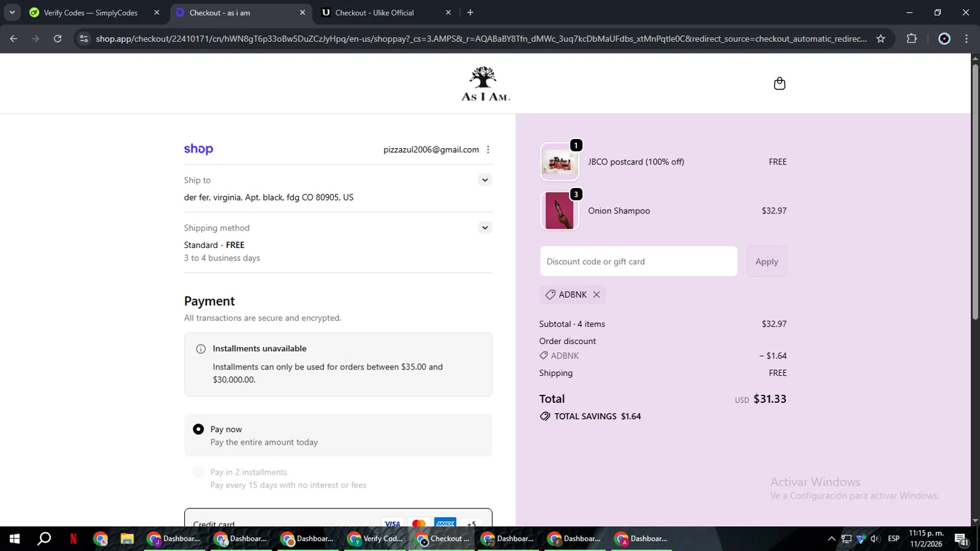Click the Total Savings tag icon
980x551 pixels.
(545, 416)
